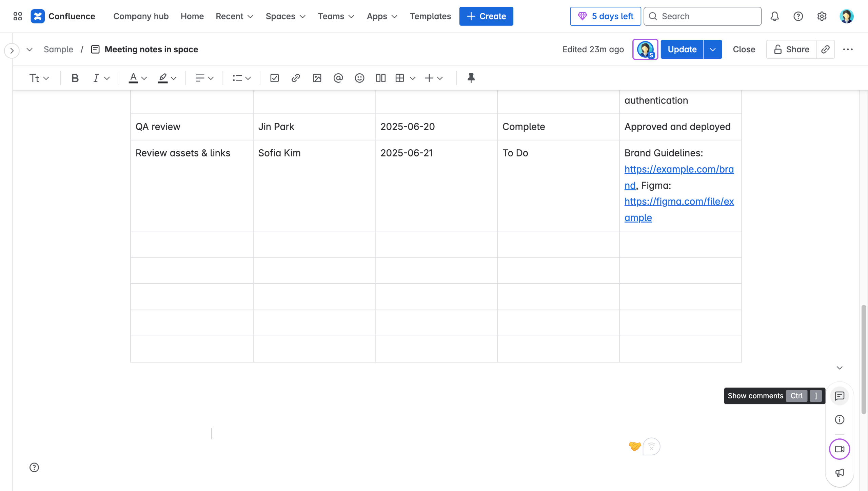This screenshot has width=868, height=491.
Task: Insert an action item checkbox
Action: point(274,78)
